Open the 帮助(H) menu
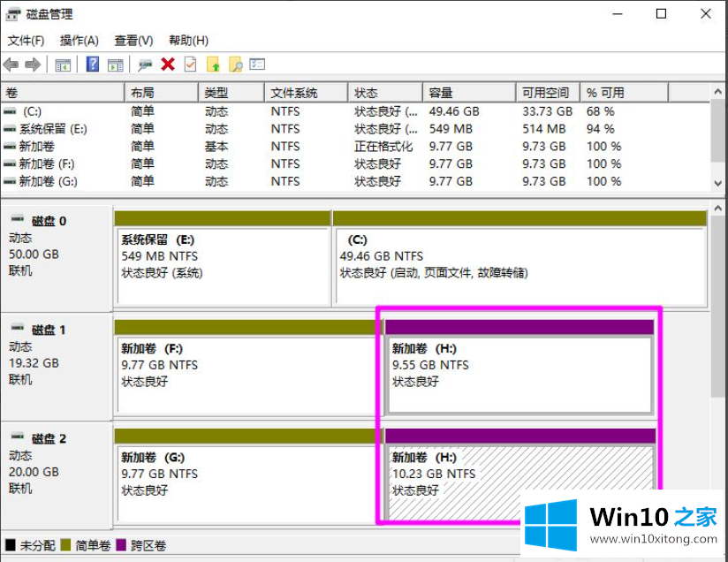 point(188,41)
